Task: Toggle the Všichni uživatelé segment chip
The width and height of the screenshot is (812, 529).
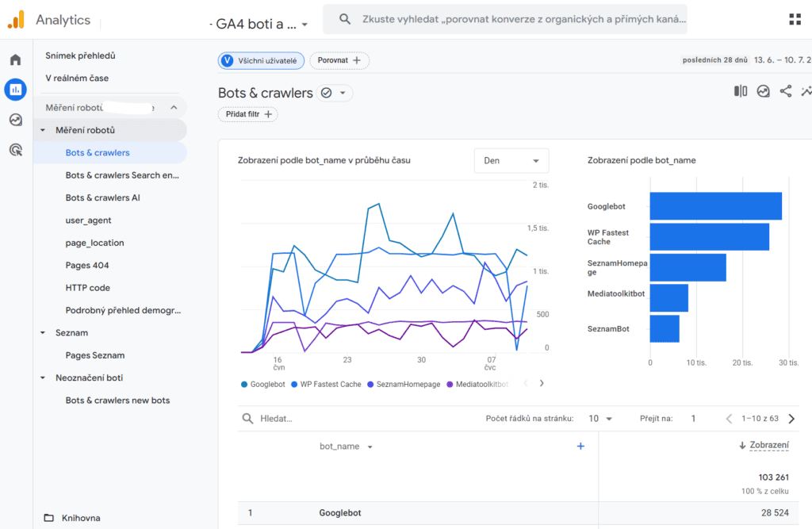Action: tap(261, 60)
